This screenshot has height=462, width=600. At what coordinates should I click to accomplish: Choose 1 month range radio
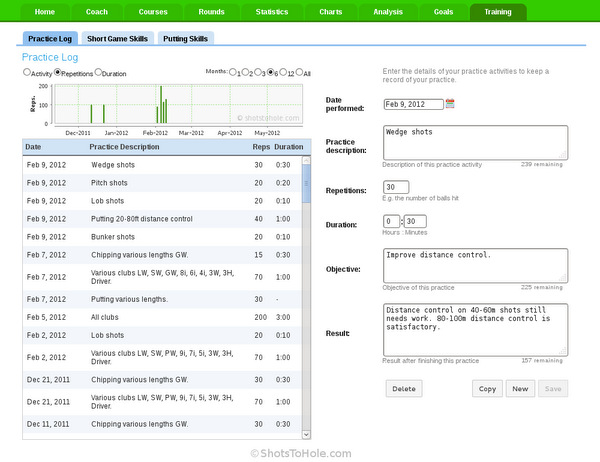point(233,72)
